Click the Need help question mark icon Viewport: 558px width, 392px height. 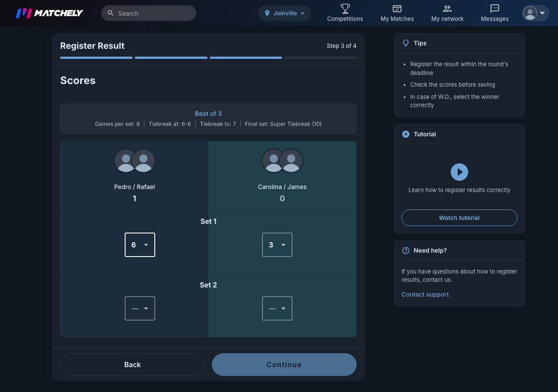(406, 250)
